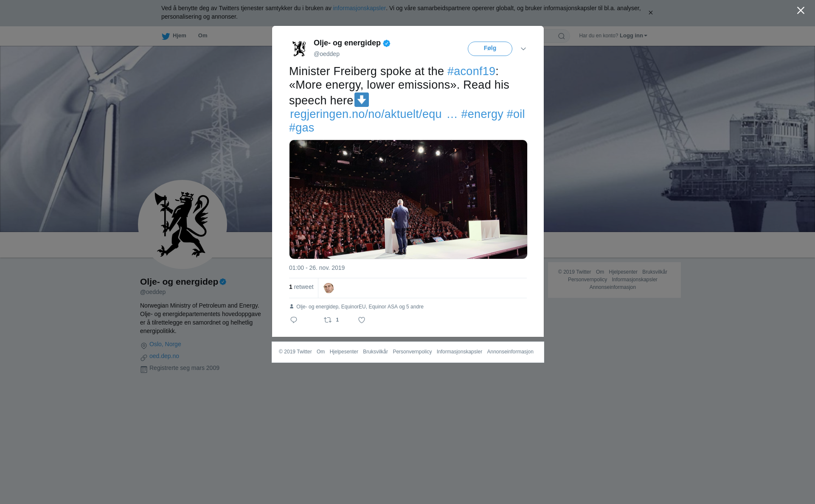This screenshot has width=815, height=504.
Task: Click the #aconf19 hashtag link
Action: 471,71
